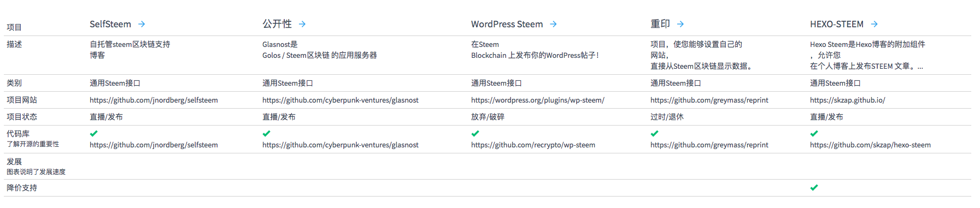The height and width of the screenshot is (208, 980).
Task: Click 通用Steem接口 category under 公开性
Action: (287, 83)
